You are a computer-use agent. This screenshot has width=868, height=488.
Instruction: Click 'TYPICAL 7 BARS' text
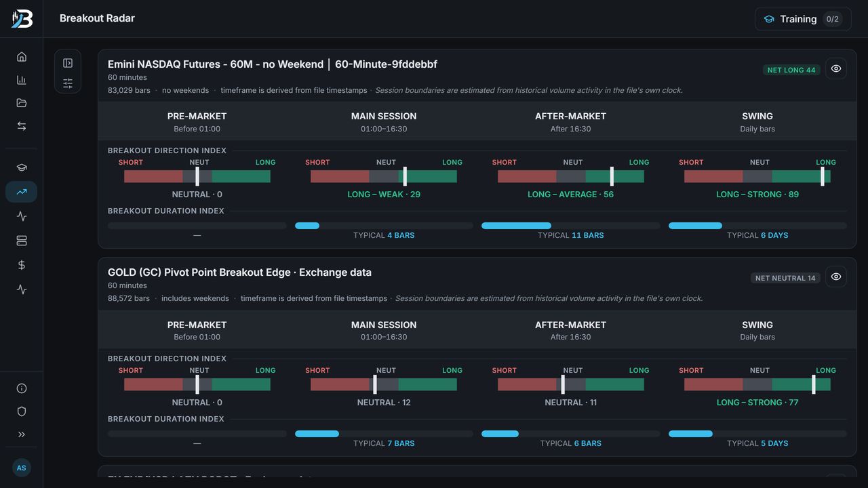(384, 443)
